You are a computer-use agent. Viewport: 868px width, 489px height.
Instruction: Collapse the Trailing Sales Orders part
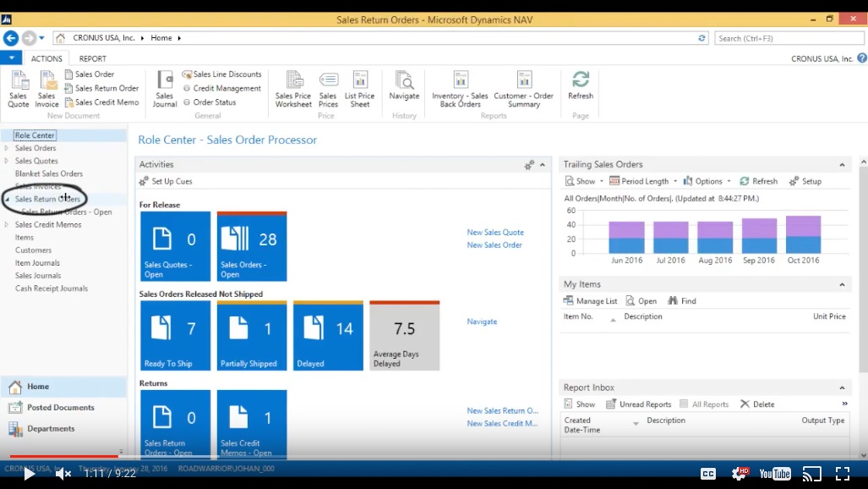point(842,165)
